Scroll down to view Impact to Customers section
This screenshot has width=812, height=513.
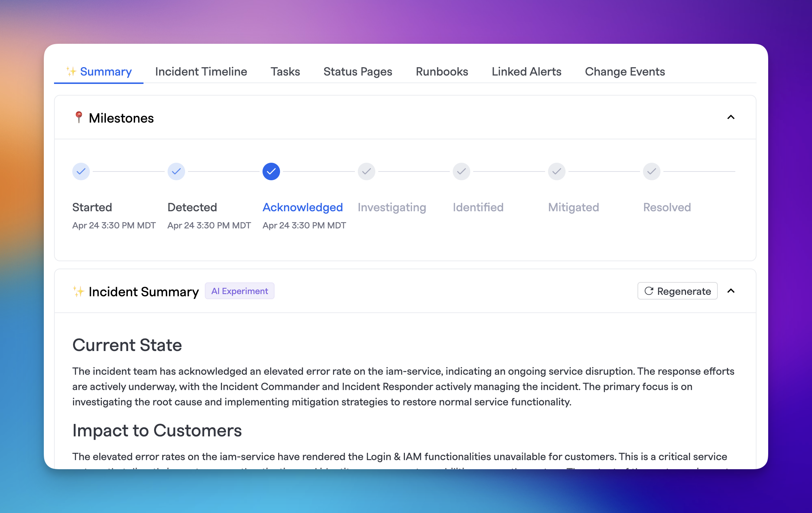(x=157, y=430)
